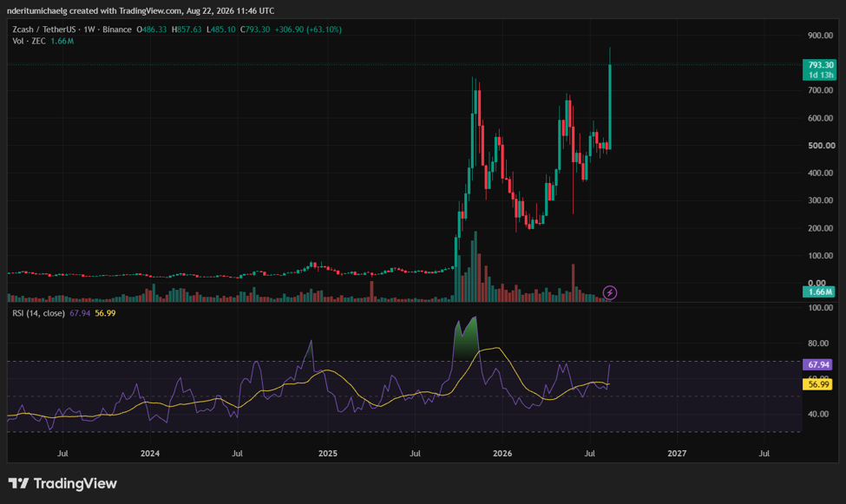Screen dimensions: 846x504
Task: Click the change value +306.90 (+63.10%)
Action: (x=308, y=29)
